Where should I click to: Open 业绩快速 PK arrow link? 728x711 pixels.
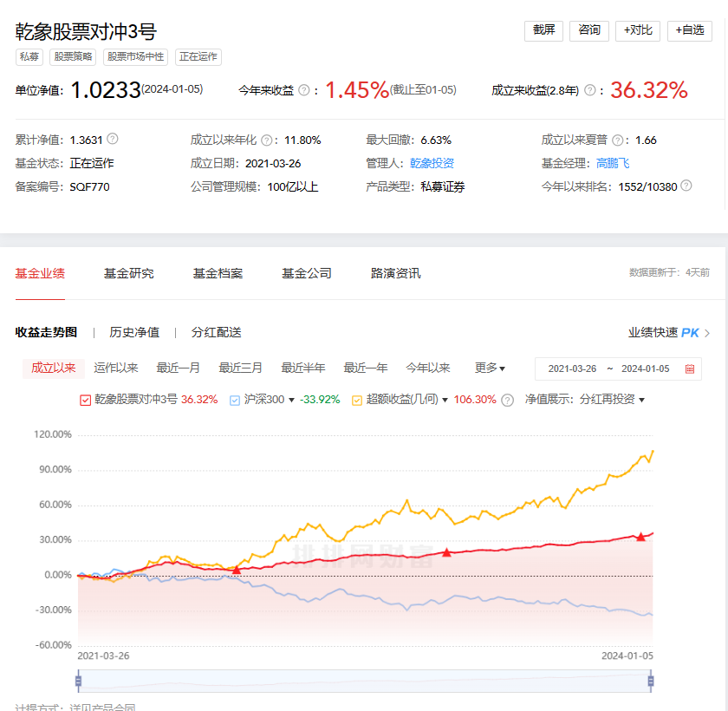(669, 333)
